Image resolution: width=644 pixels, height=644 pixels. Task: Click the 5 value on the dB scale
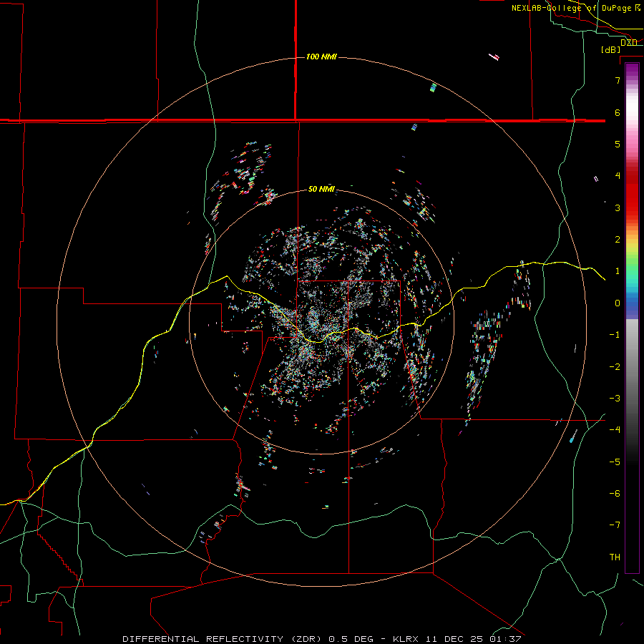(x=618, y=144)
